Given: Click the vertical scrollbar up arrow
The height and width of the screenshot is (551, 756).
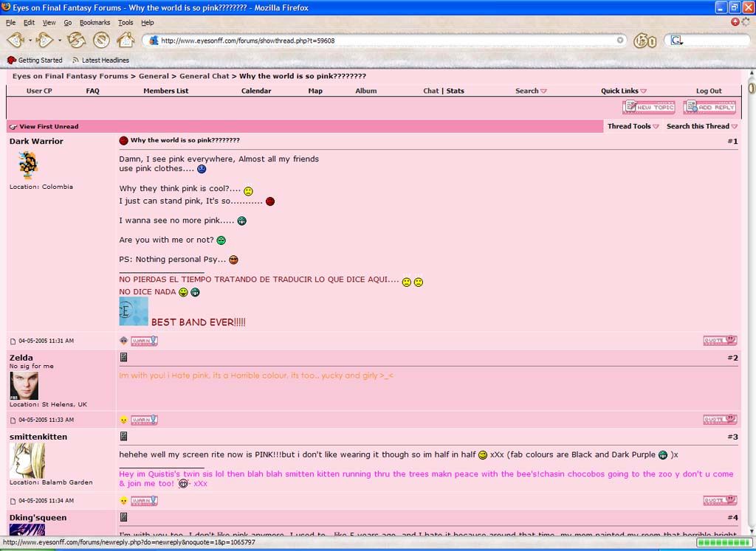Looking at the screenshot, I should point(752,73).
